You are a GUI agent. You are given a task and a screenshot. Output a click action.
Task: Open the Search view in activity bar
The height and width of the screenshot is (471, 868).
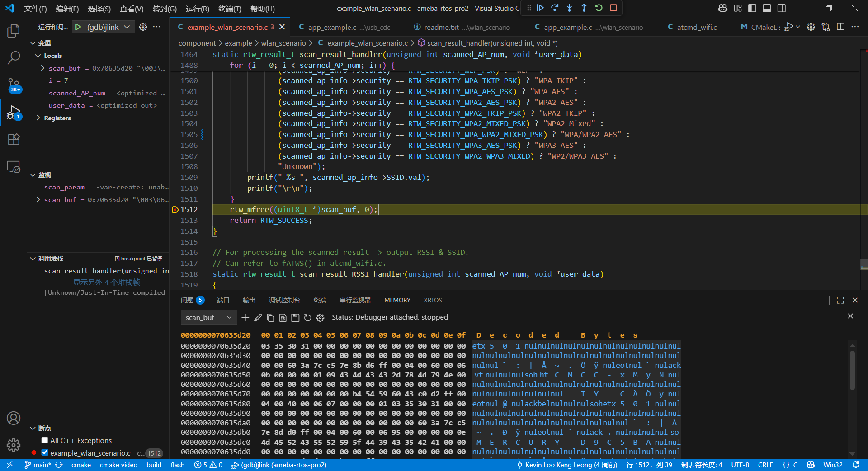14,57
